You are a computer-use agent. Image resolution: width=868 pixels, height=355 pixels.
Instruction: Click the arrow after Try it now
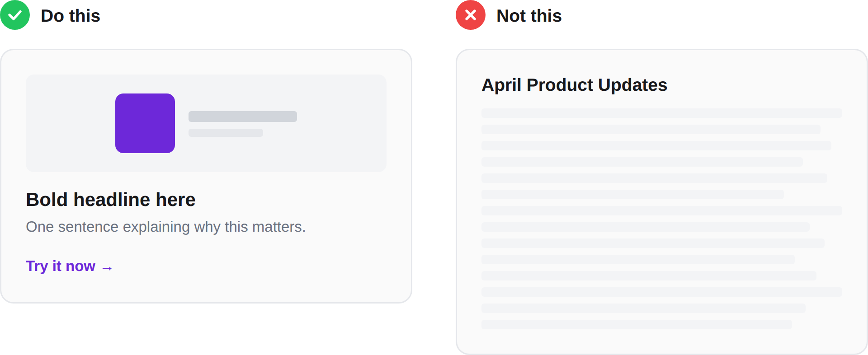tap(107, 268)
